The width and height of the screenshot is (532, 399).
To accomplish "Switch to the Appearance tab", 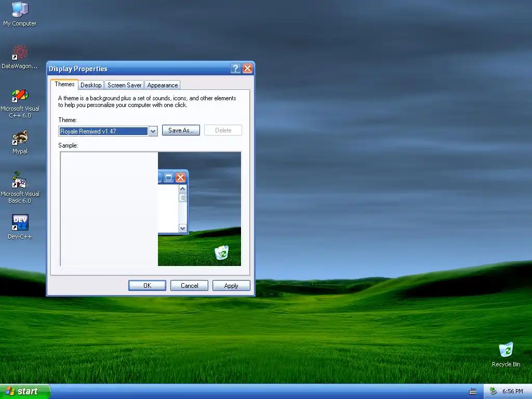I will click(x=163, y=85).
